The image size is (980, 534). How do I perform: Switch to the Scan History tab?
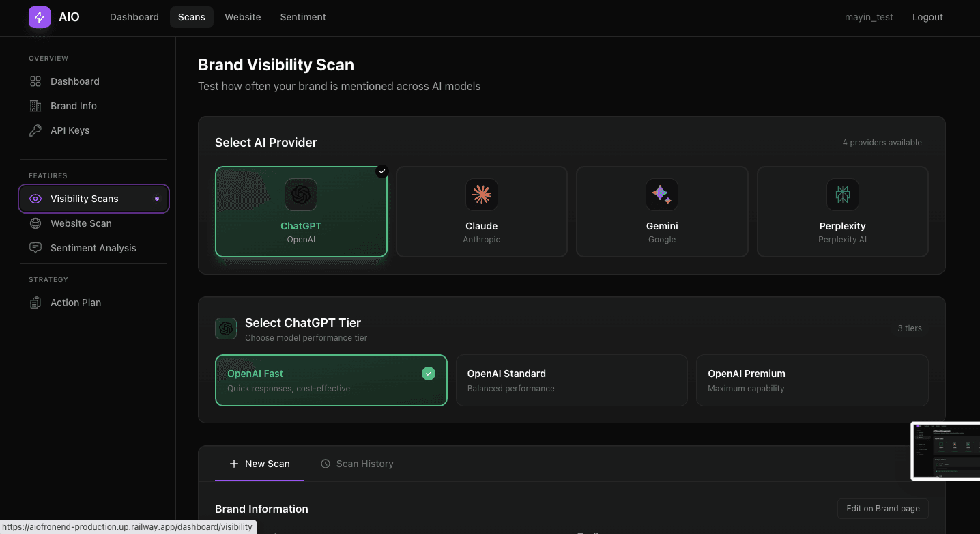(x=357, y=464)
